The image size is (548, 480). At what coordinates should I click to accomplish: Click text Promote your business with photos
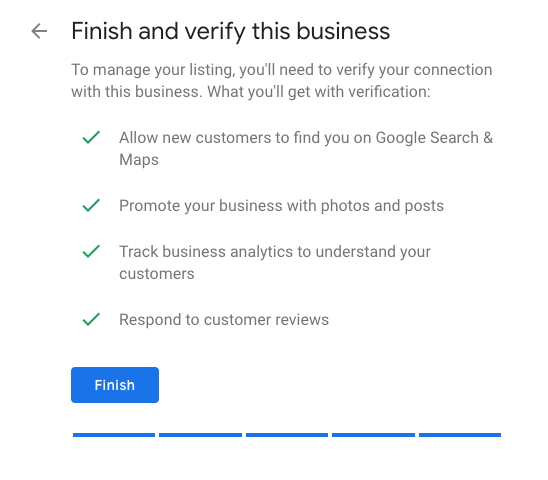tap(244, 206)
